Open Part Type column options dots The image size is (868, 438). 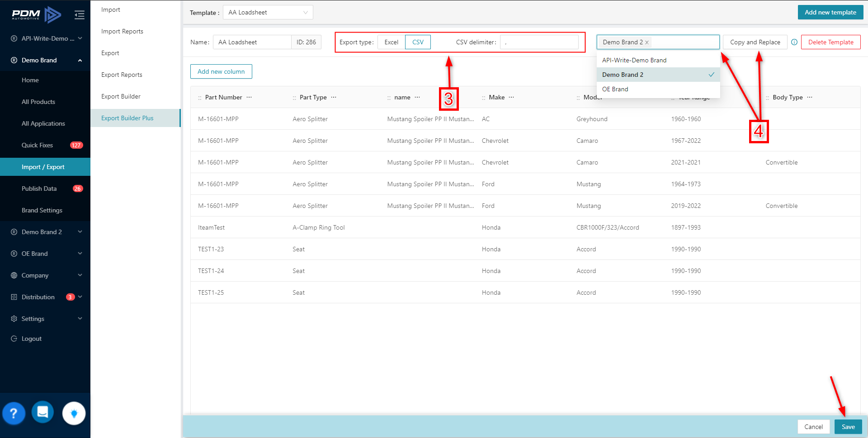click(334, 97)
